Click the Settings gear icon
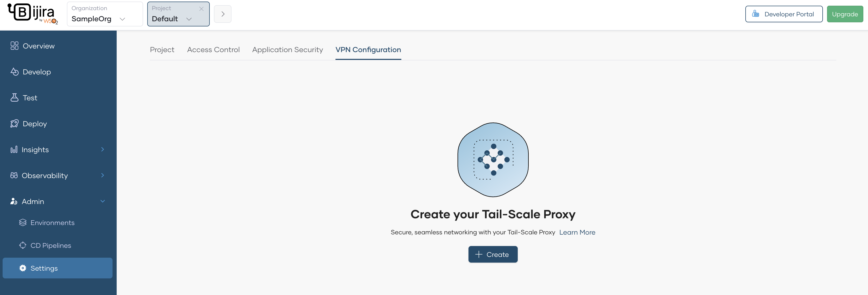This screenshot has width=868, height=295. tap(23, 268)
